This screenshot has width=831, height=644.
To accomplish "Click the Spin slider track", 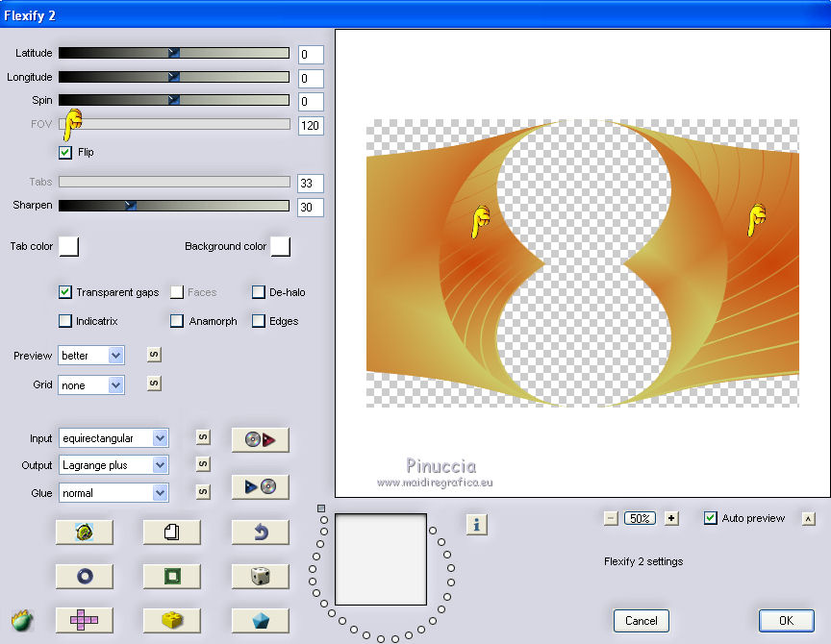I will 174,100.
